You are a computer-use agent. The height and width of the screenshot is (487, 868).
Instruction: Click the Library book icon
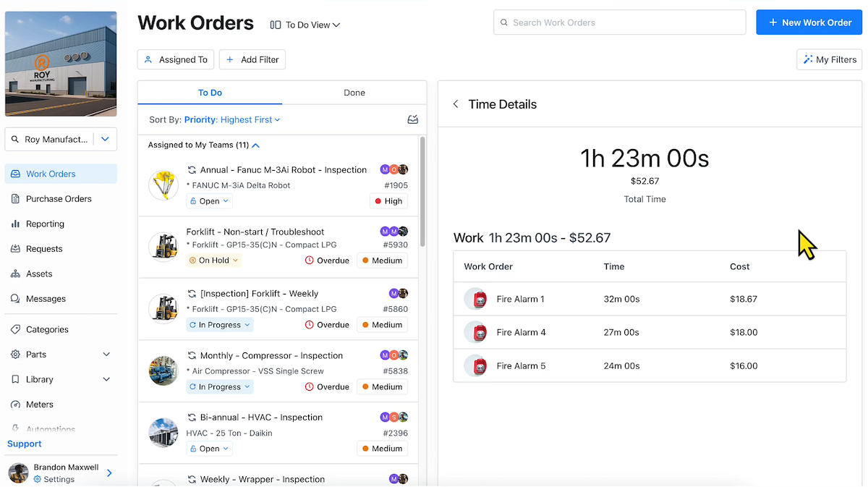click(15, 379)
